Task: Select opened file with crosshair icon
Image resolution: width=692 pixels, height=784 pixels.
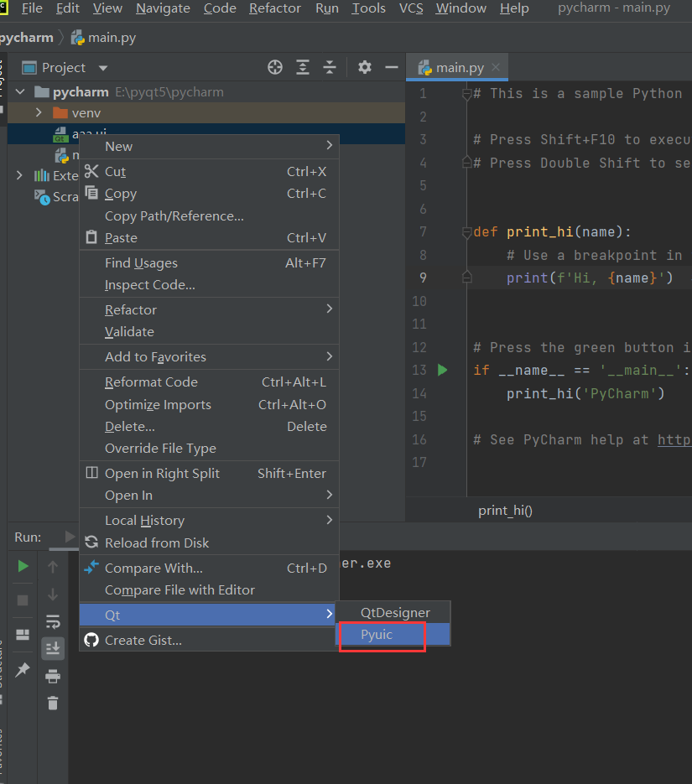Action: [274, 67]
